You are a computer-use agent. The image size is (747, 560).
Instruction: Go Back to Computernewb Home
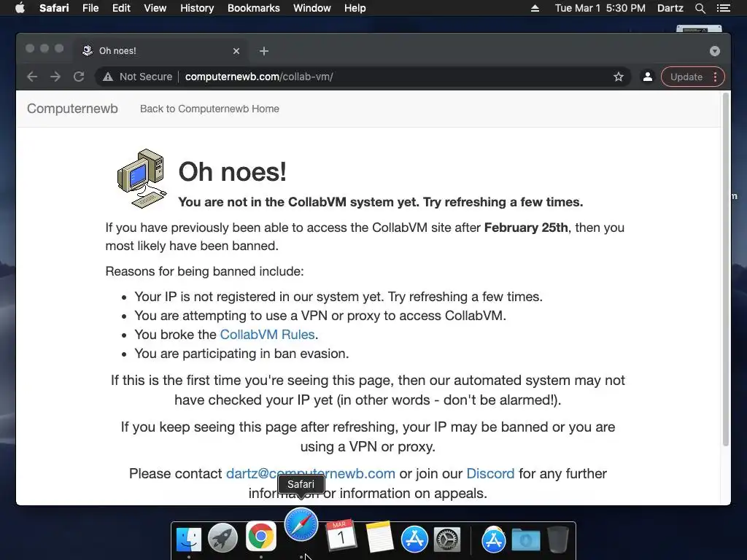[x=209, y=109]
